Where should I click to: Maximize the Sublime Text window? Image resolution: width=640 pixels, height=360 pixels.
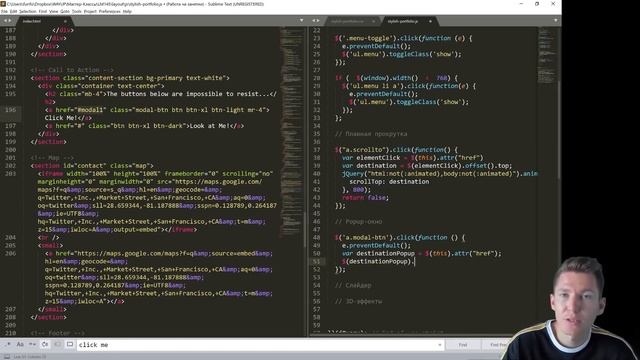pyautogui.click(x=537, y=4)
